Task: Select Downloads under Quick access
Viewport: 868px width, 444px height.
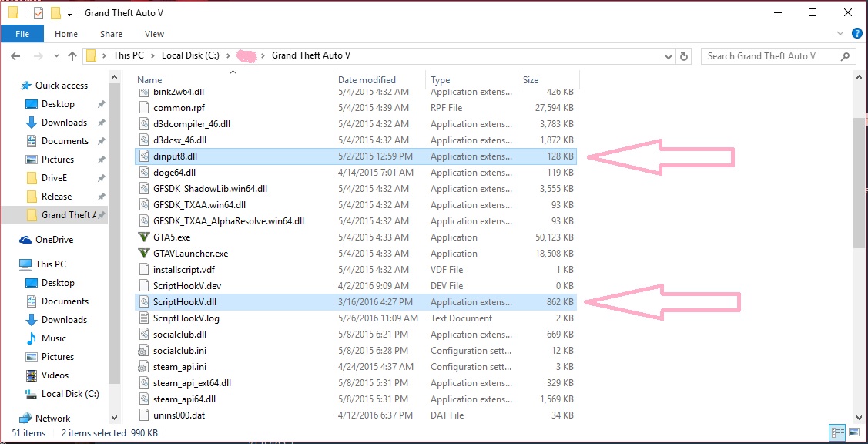Action: coord(64,123)
